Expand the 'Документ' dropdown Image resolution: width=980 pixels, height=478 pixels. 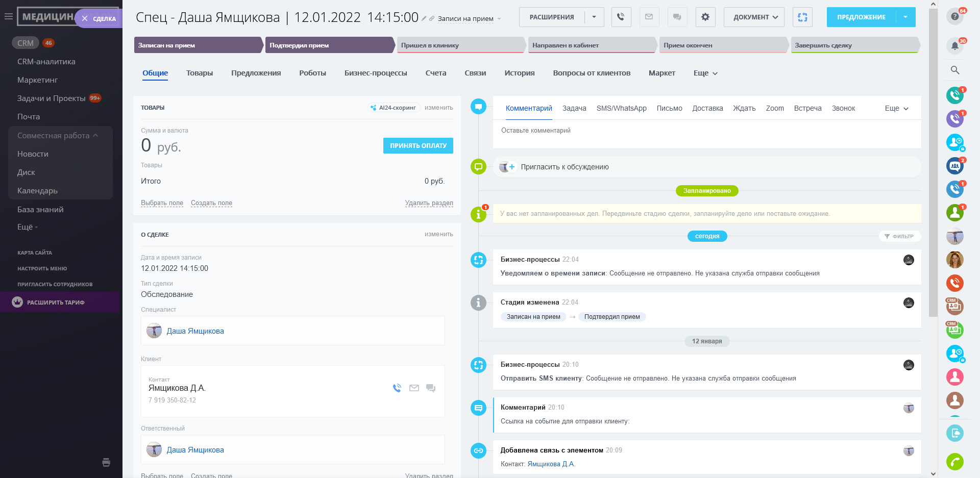point(754,17)
